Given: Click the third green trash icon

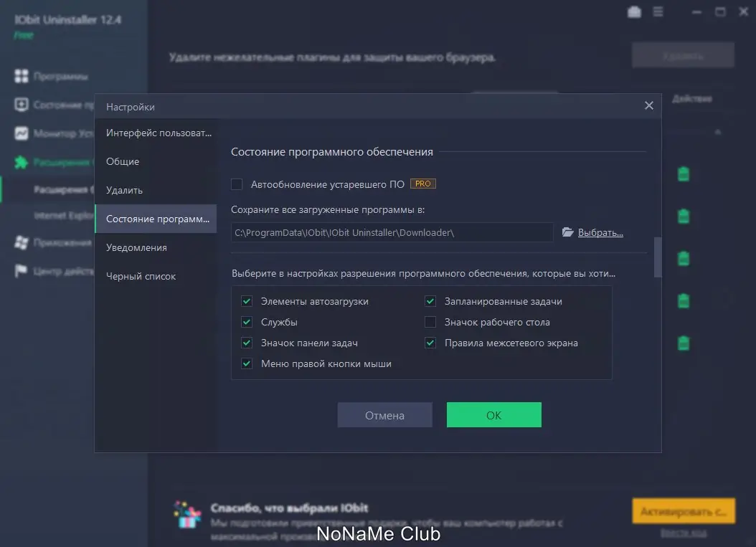Looking at the screenshot, I should click(x=684, y=258).
